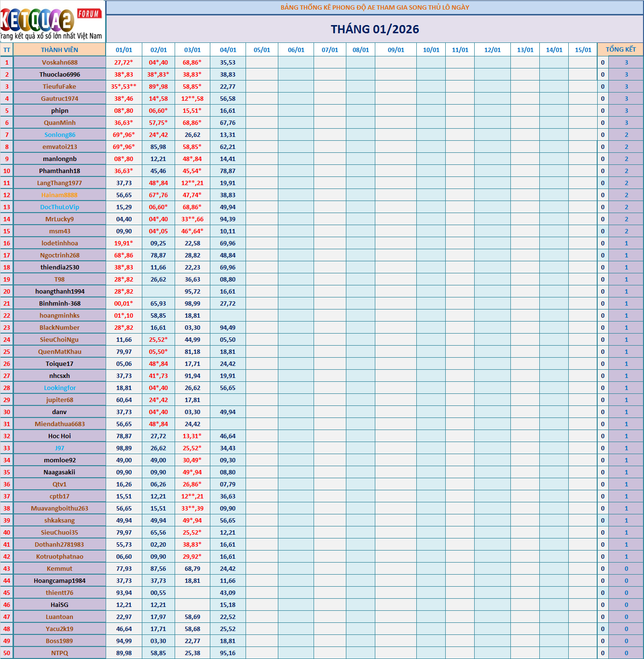Select member DocThuLoVip in the list
The height and width of the screenshot is (659, 644).
[59, 207]
